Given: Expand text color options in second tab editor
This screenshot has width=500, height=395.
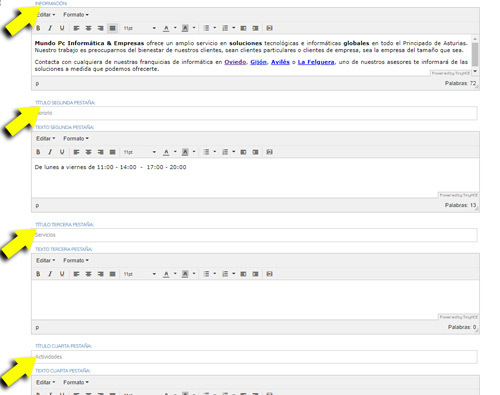Looking at the screenshot, I should click(x=175, y=152).
